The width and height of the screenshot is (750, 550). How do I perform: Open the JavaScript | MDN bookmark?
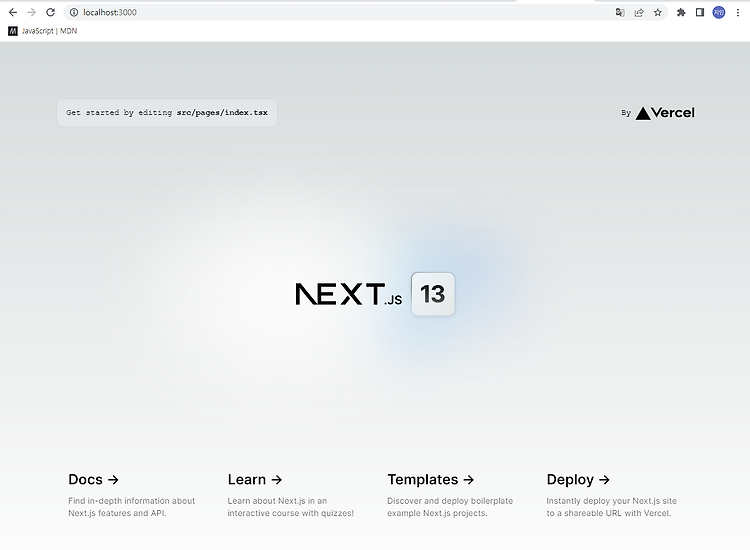point(43,31)
